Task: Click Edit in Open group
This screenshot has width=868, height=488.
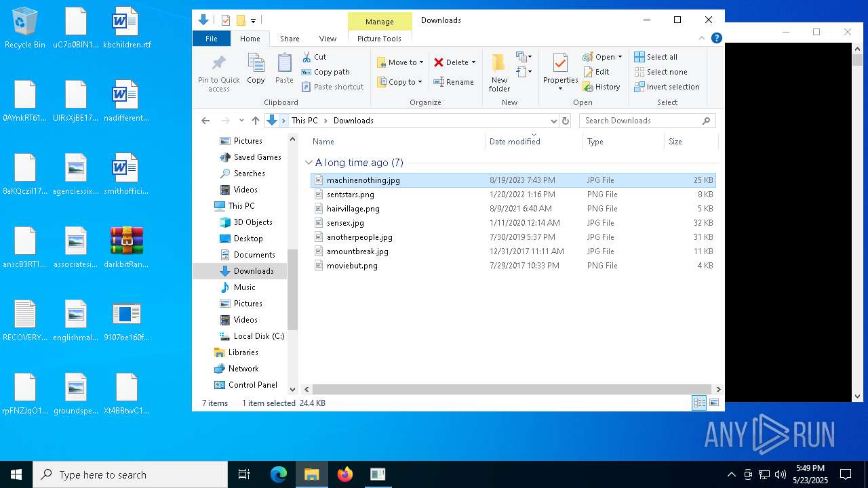Action: coord(596,72)
